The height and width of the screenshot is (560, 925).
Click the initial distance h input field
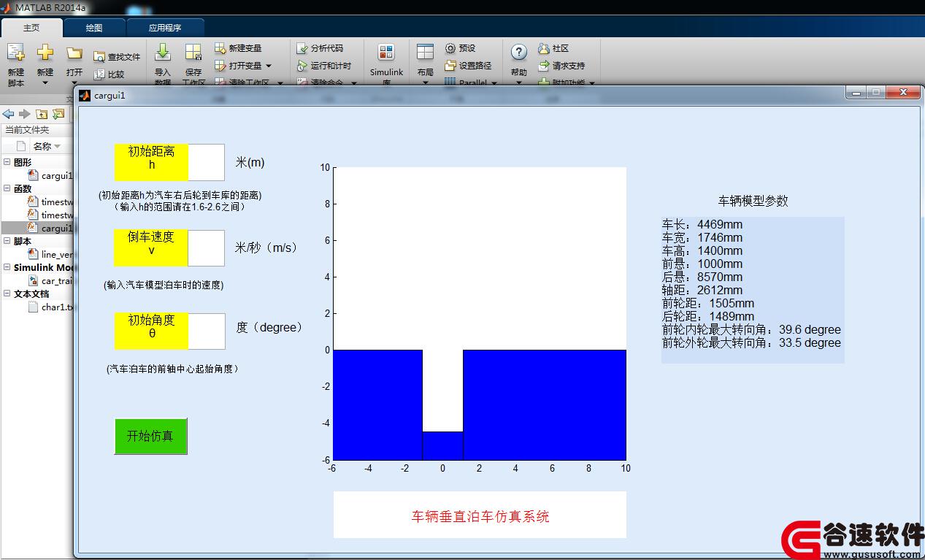[207, 162]
